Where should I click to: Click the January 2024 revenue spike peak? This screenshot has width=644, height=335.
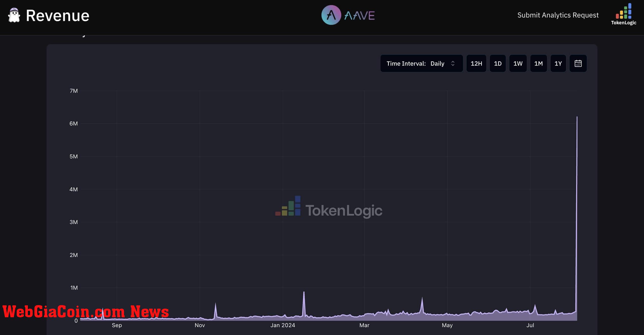click(304, 292)
